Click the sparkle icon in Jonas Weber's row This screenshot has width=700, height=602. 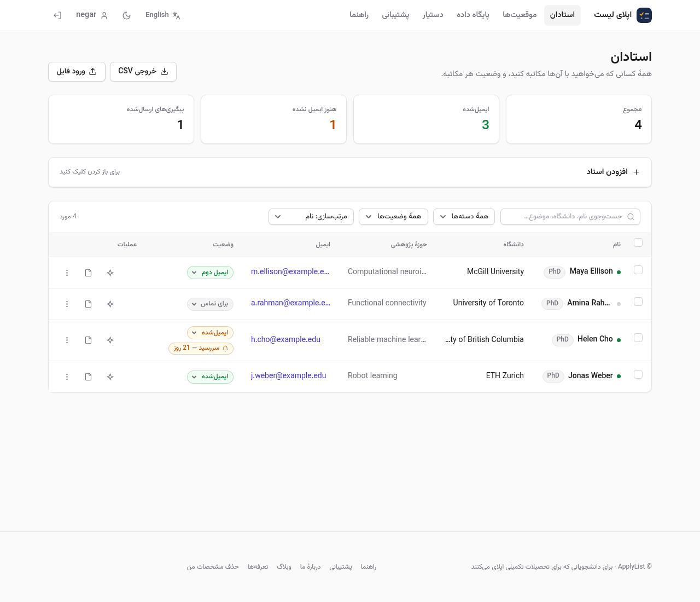(110, 377)
